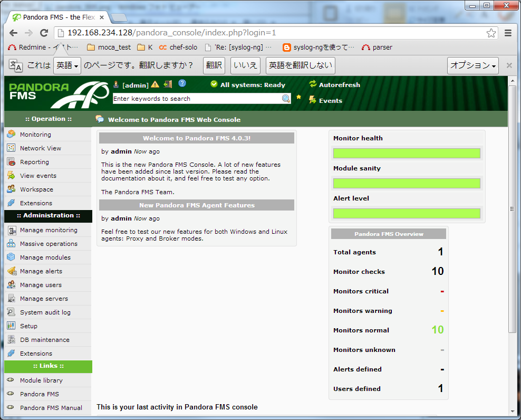Click the search magnifier icon
This screenshot has width=521, height=420.
coord(286,99)
